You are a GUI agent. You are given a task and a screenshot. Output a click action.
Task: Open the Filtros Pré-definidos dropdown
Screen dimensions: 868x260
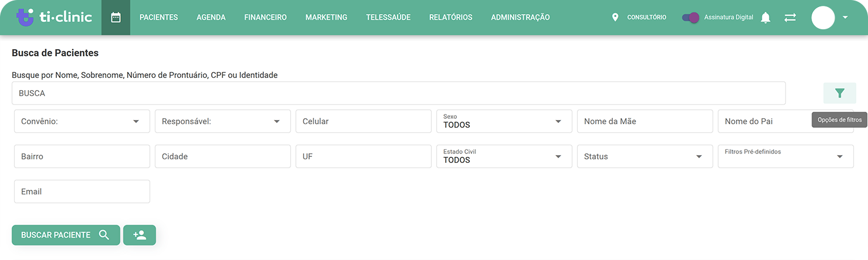pos(786,156)
